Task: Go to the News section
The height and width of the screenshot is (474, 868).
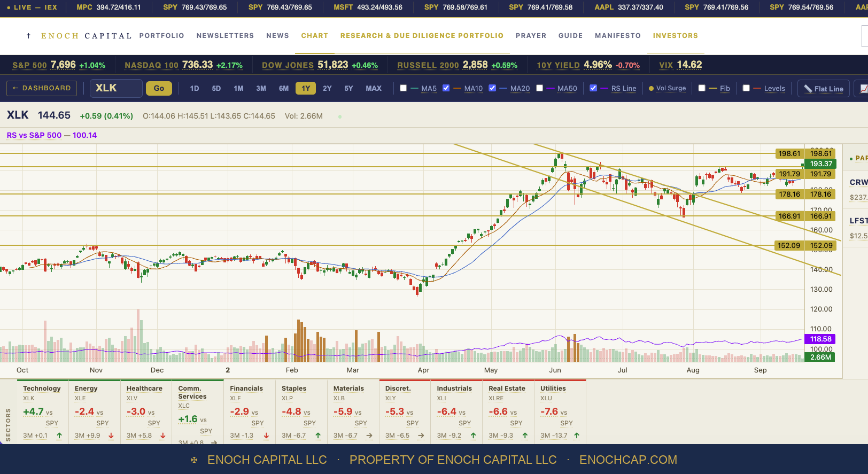Action: point(278,36)
